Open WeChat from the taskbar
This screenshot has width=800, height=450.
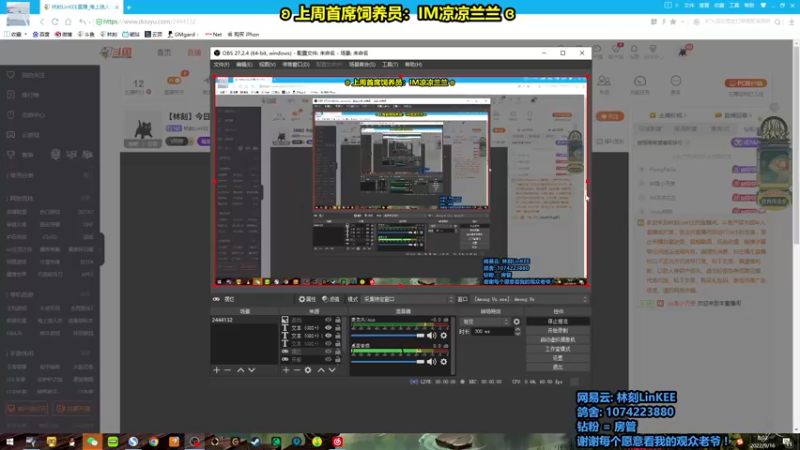[92, 442]
